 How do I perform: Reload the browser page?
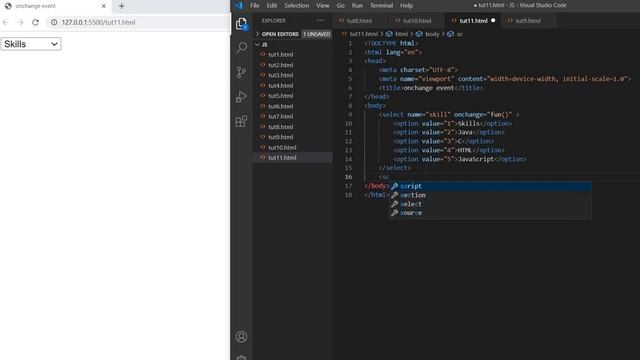(36, 22)
